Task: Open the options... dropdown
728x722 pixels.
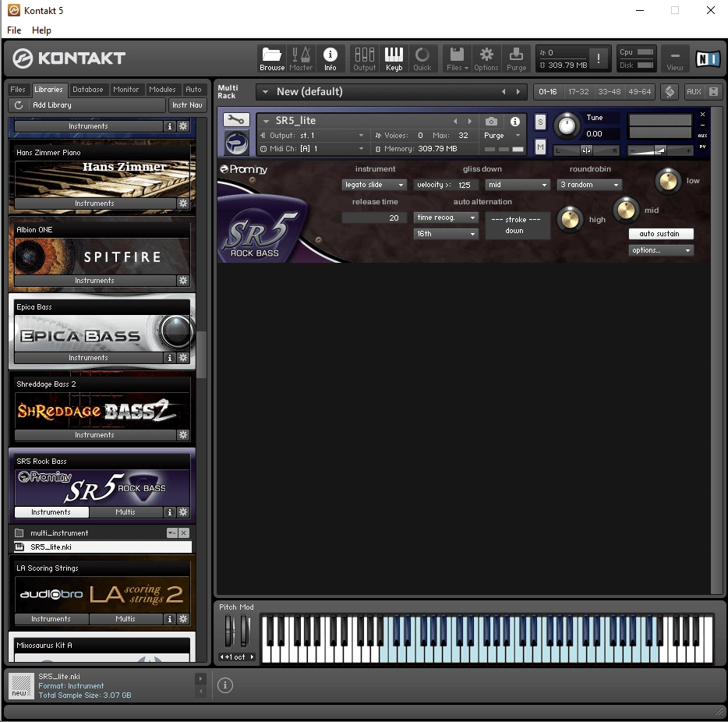Action: point(661,250)
